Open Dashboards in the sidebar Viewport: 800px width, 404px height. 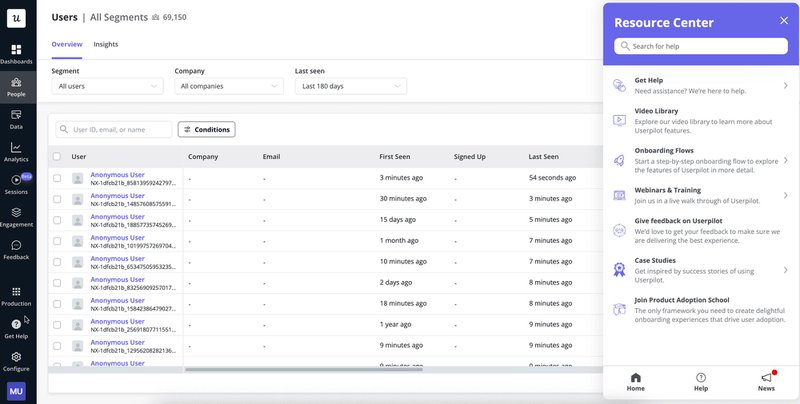tap(16, 54)
